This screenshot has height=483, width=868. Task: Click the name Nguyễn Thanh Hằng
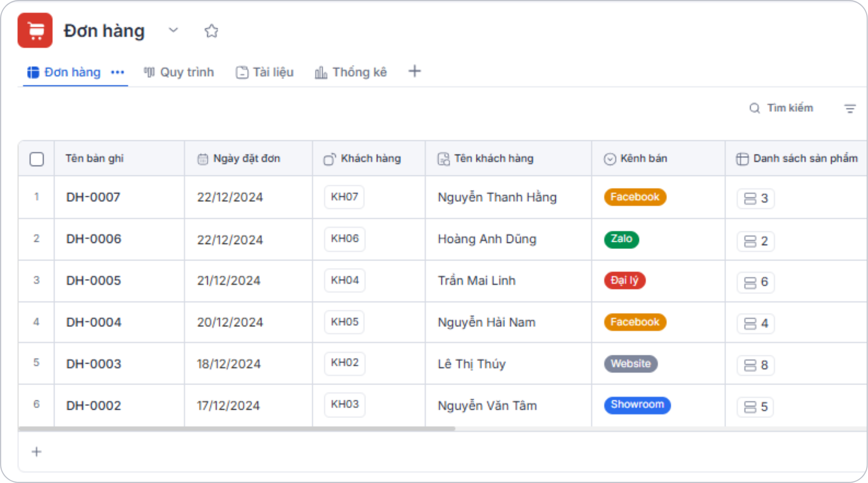point(497,197)
